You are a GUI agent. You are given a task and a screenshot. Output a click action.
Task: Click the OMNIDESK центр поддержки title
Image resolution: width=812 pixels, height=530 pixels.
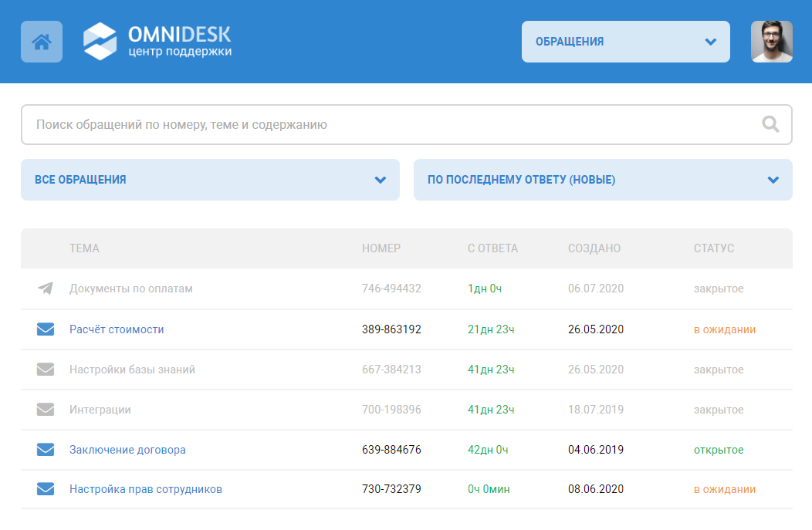[180, 42]
